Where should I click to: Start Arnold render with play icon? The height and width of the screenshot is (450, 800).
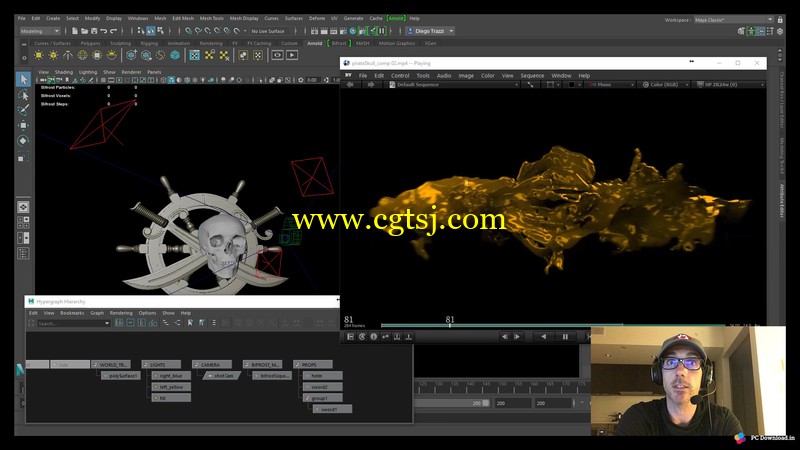(292, 55)
